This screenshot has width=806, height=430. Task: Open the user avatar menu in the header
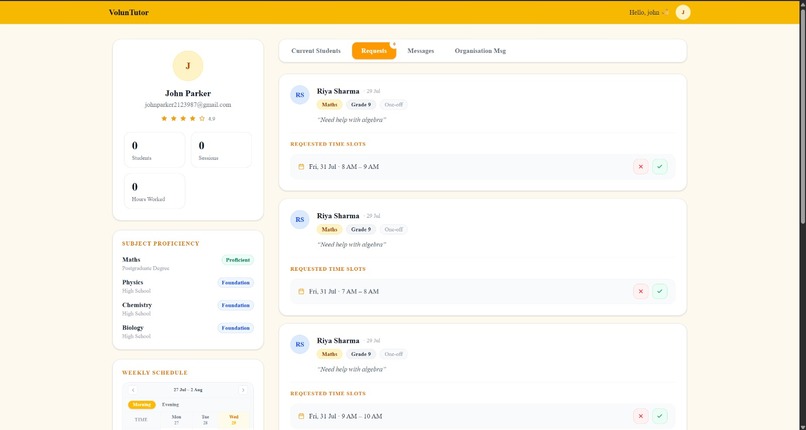click(x=683, y=12)
